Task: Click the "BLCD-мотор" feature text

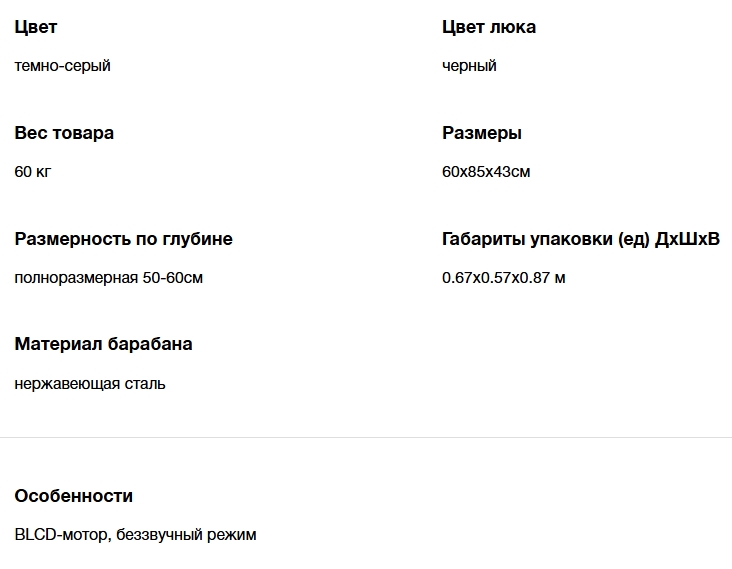Action: click(60, 535)
